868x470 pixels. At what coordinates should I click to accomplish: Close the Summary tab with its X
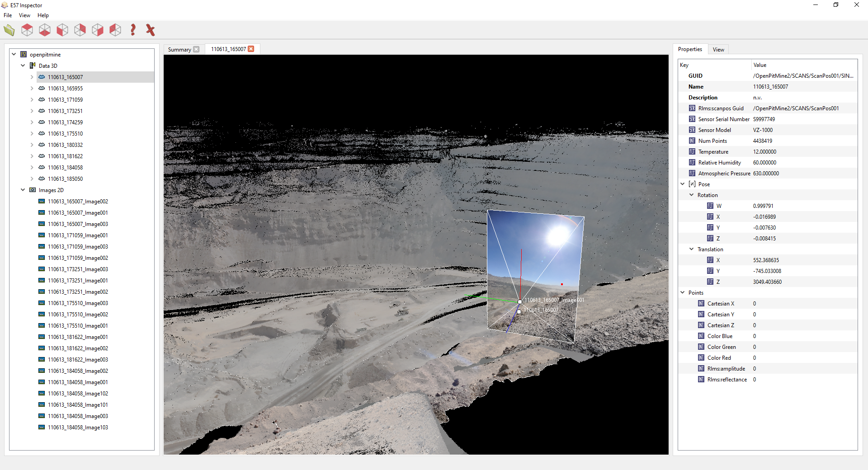[x=196, y=49]
